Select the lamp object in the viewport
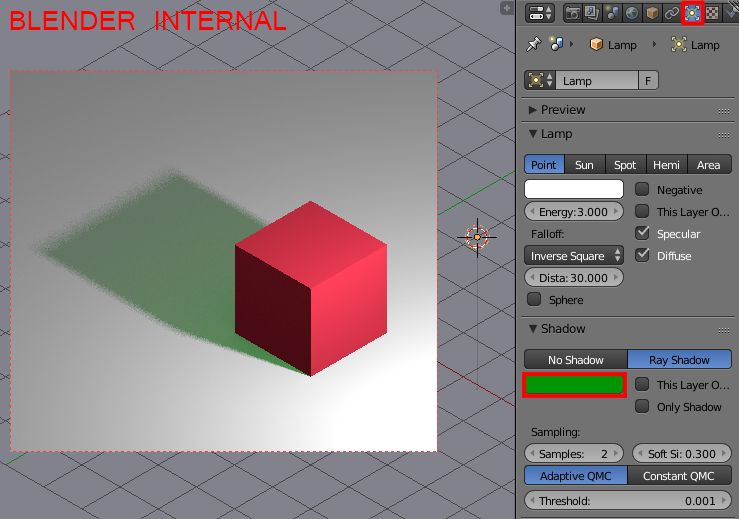 click(x=477, y=237)
